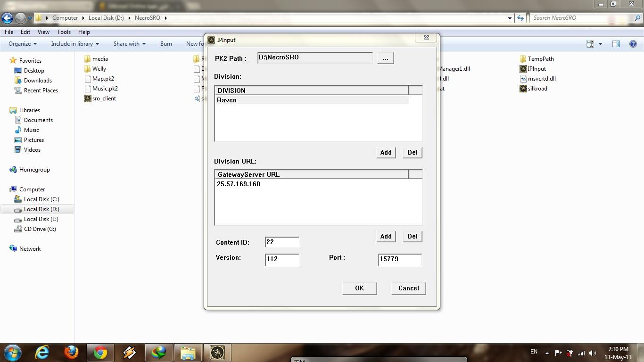The image size is (644, 362).
Task: Open the Windows Start menu
Action: (12, 353)
